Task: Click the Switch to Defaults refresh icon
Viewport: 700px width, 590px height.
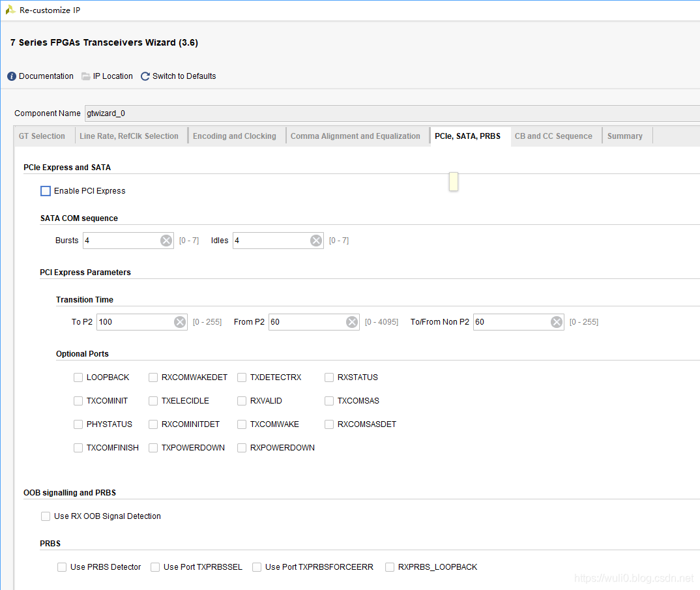Action: [145, 76]
